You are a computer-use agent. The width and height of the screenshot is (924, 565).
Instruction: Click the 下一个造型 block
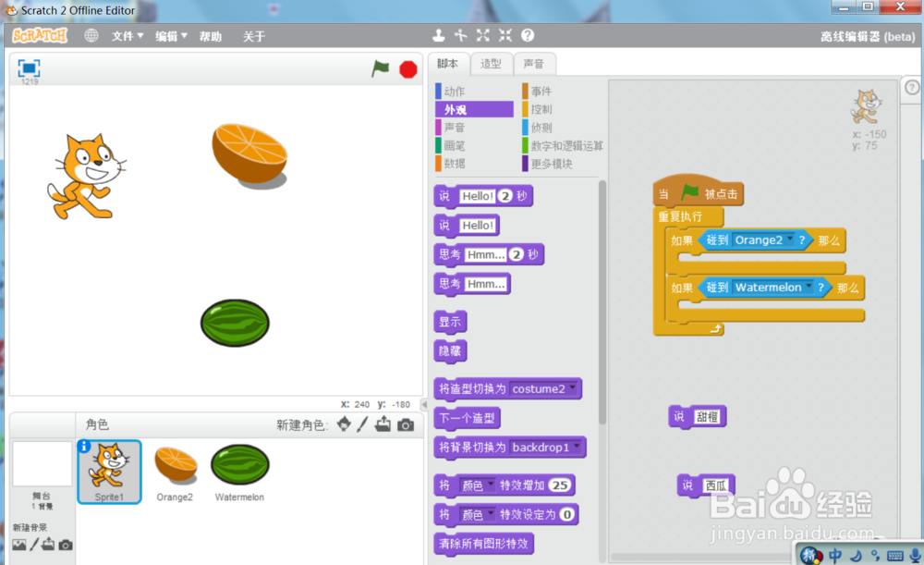click(467, 418)
